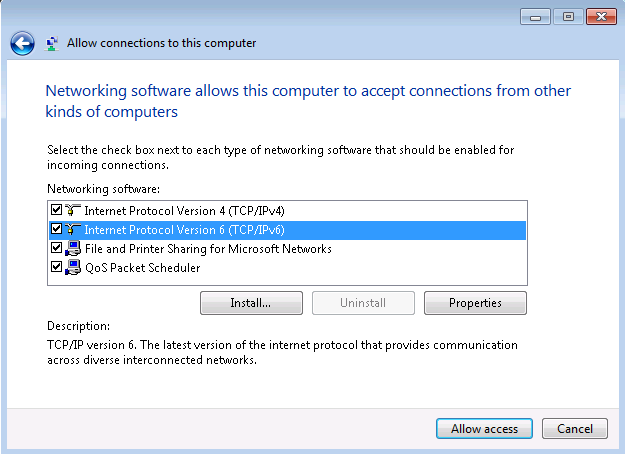Maximize the wizard window
Image resolution: width=625 pixels, height=454 pixels.
coord(568,17)
